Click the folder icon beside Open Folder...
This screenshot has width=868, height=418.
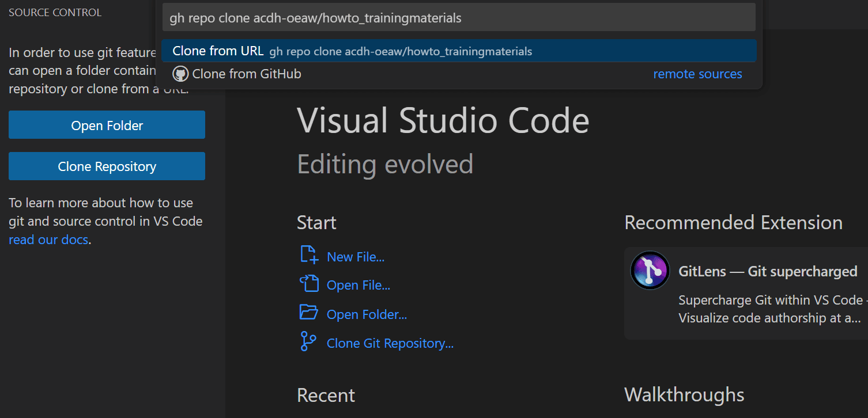[x=309, y=313]
